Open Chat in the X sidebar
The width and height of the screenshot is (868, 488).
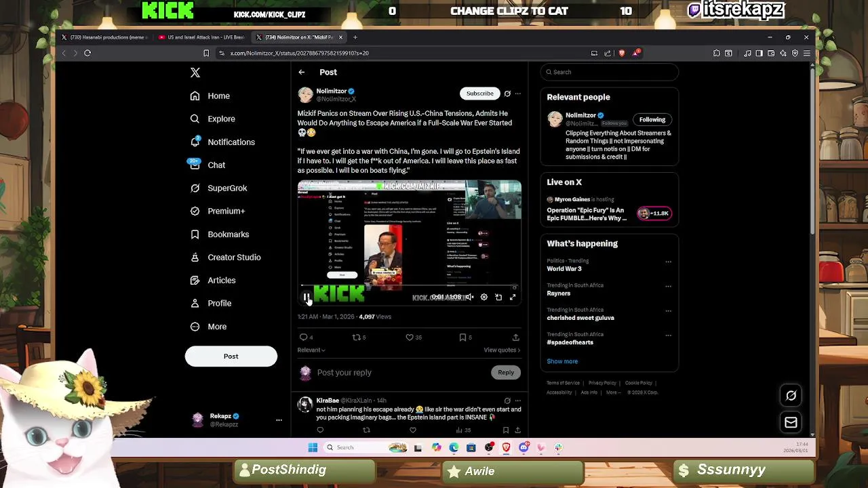click(x=207, y=165)
